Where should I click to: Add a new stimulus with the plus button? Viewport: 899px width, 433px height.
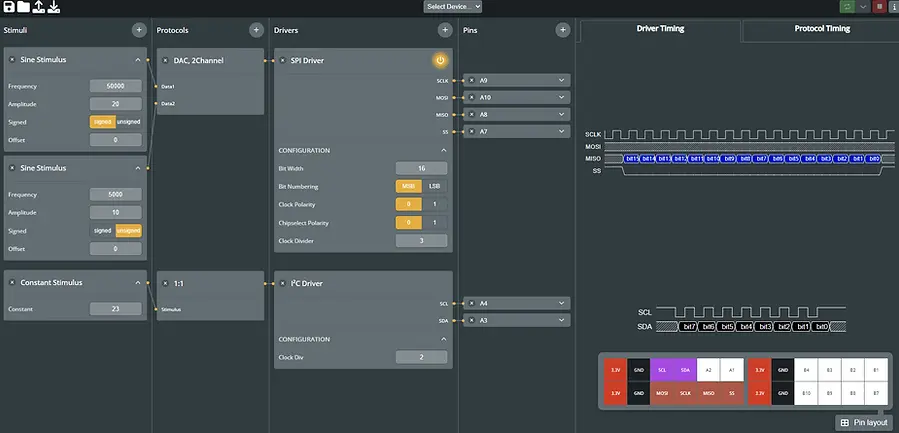coord(139,30)
